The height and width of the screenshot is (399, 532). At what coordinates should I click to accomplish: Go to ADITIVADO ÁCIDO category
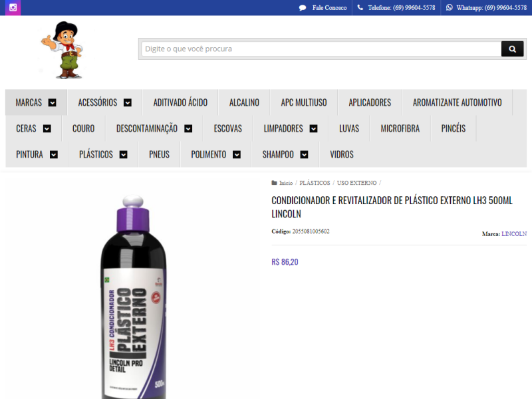[x=180, y=102]
